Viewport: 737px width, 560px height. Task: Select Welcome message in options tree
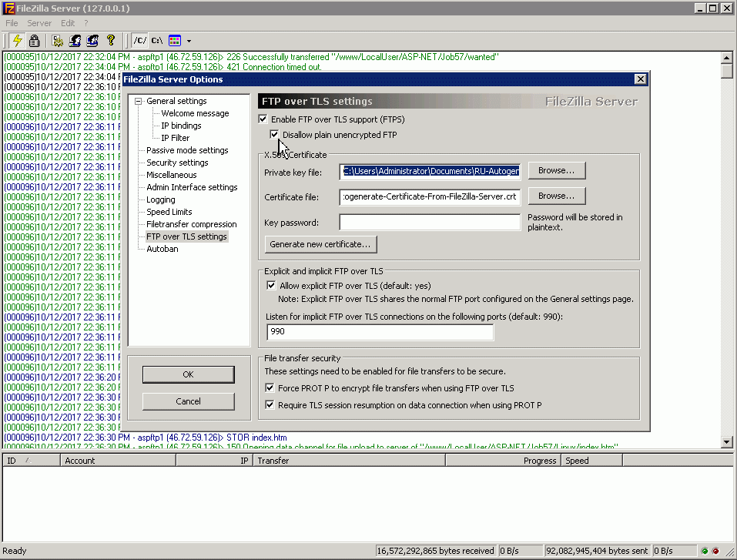coord(195,113)
